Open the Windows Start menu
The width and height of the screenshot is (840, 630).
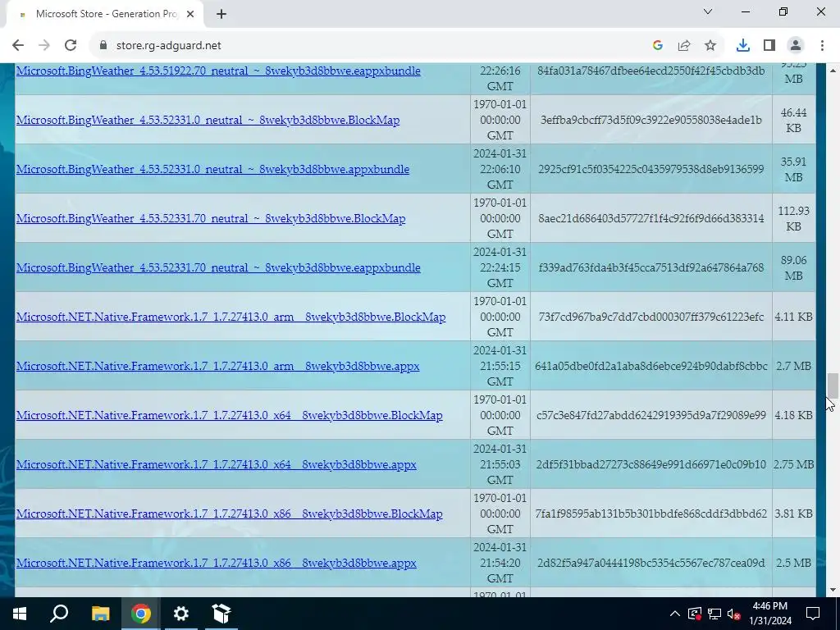(20, 614)
